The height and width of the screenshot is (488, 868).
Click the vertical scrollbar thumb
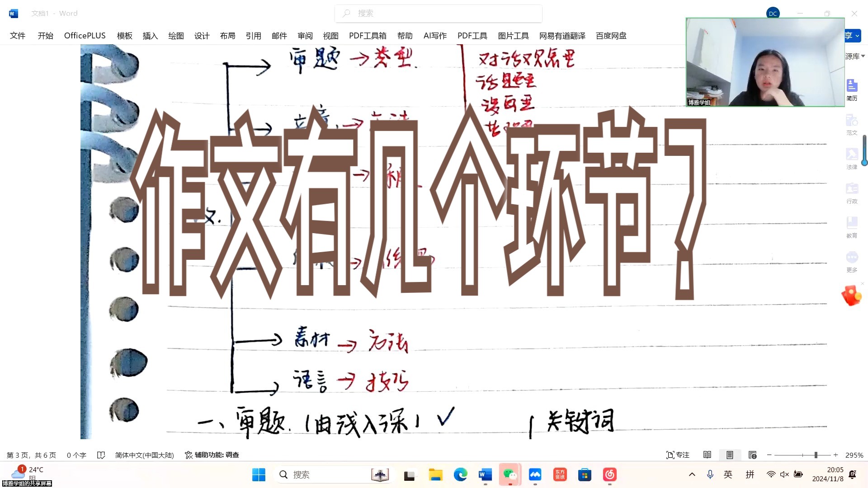864,150
